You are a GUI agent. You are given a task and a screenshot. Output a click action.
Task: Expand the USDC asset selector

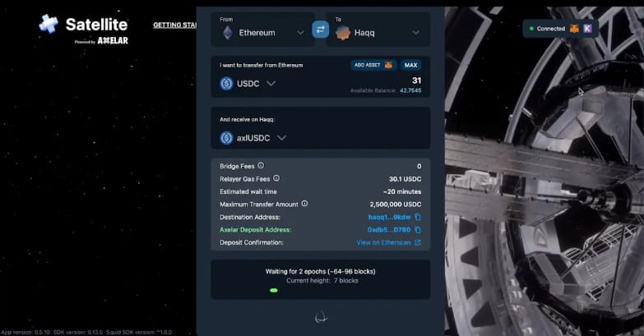248,84
